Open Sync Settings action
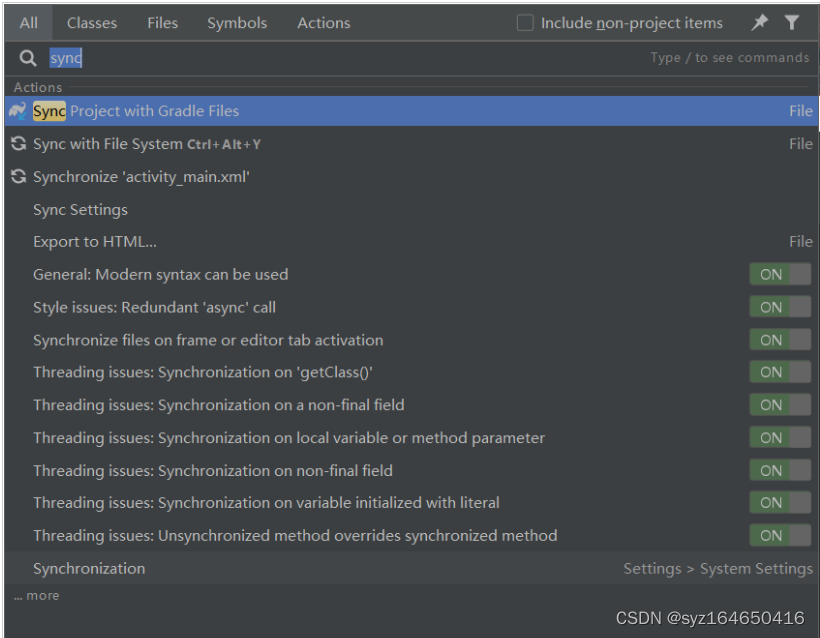820x638 pixels. [x=80, y=210]
